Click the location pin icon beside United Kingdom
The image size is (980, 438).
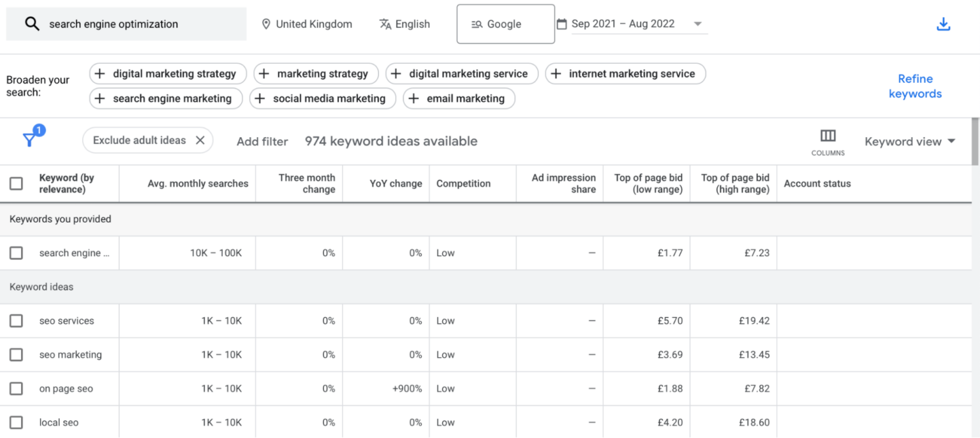266,24
